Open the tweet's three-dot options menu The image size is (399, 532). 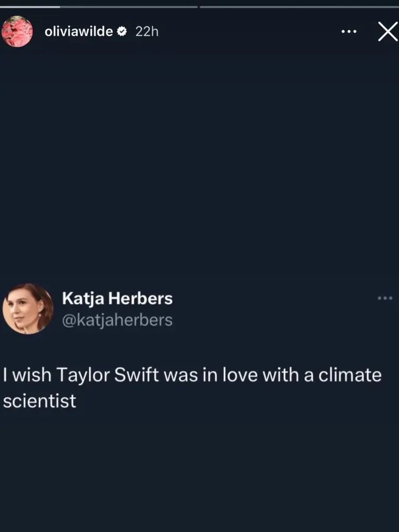click(x=384, y=298)
